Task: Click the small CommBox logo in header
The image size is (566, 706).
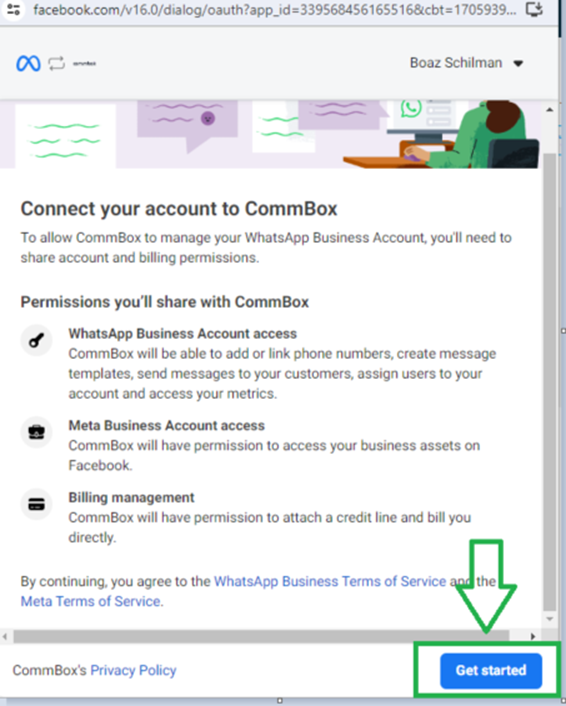Action: (85, 63)
